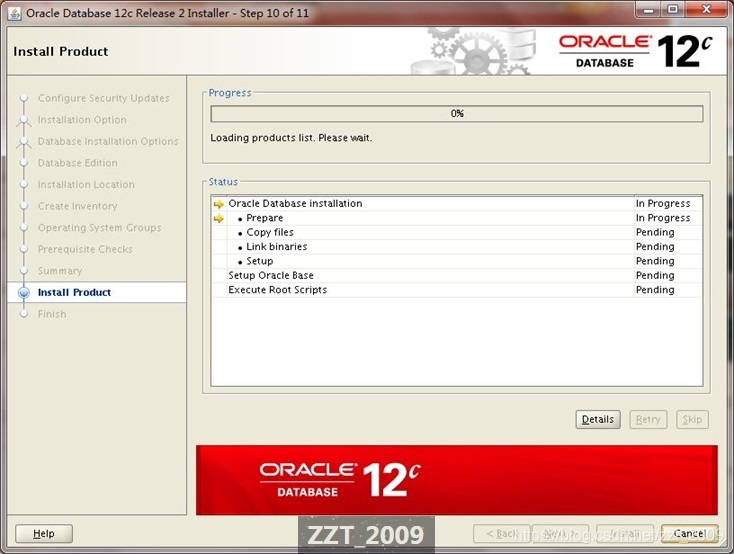Select the Prerequisite Checks step
Image resolution: width=734 pixels, height=554 pixels.
[85, 249]
